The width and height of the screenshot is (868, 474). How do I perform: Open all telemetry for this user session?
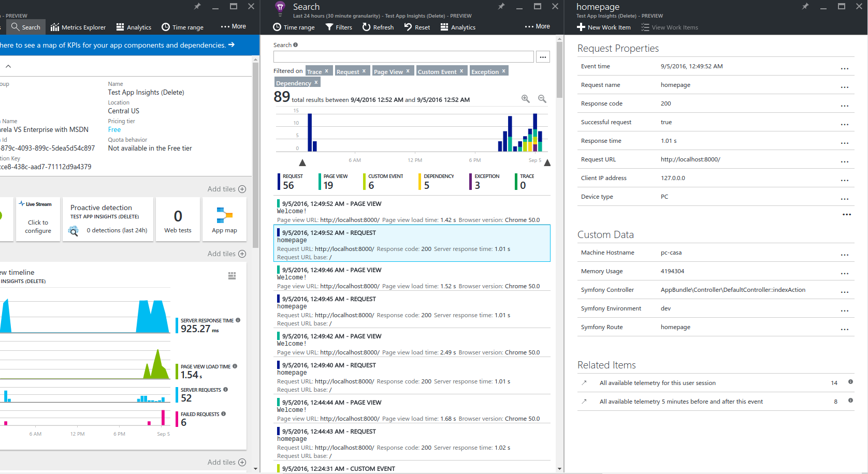pos(716,383)
